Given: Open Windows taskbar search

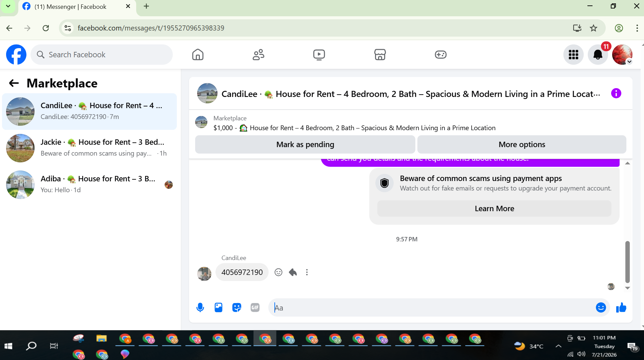Looking at the screenshot, I should point(31,346).
